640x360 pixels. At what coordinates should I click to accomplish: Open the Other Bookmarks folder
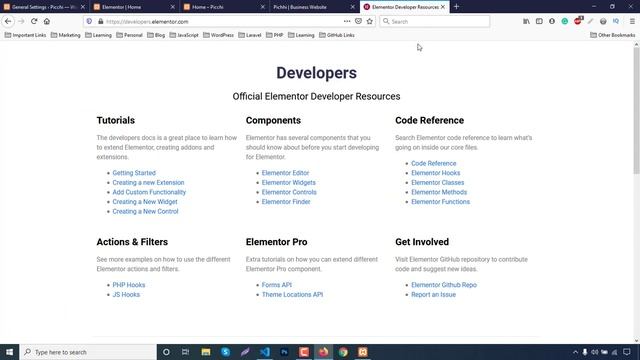pyautogui.click(x=613, y=35)
